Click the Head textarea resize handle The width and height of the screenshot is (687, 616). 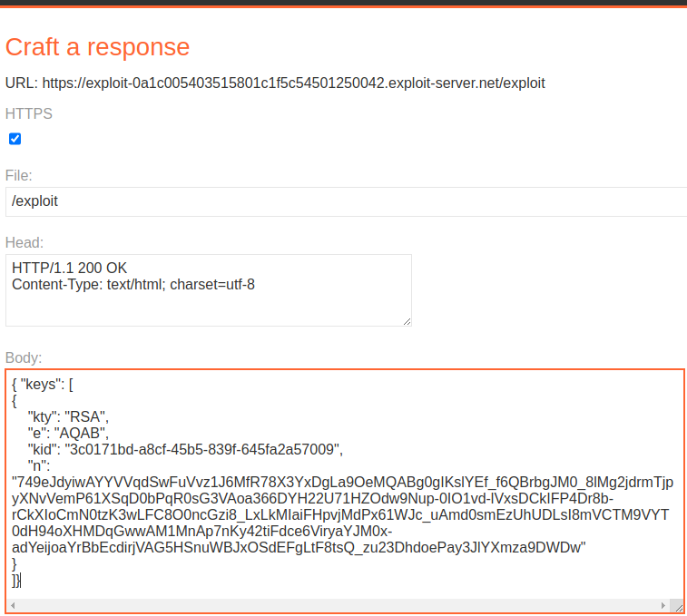pyautogui.click(x=407, y=321)
